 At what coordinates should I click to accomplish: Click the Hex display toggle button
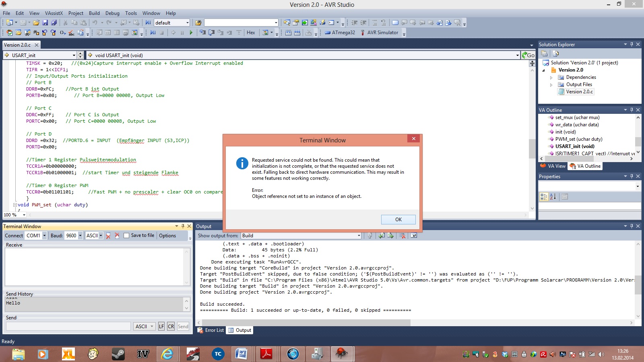pyautogui.click(x=251, y=33)
